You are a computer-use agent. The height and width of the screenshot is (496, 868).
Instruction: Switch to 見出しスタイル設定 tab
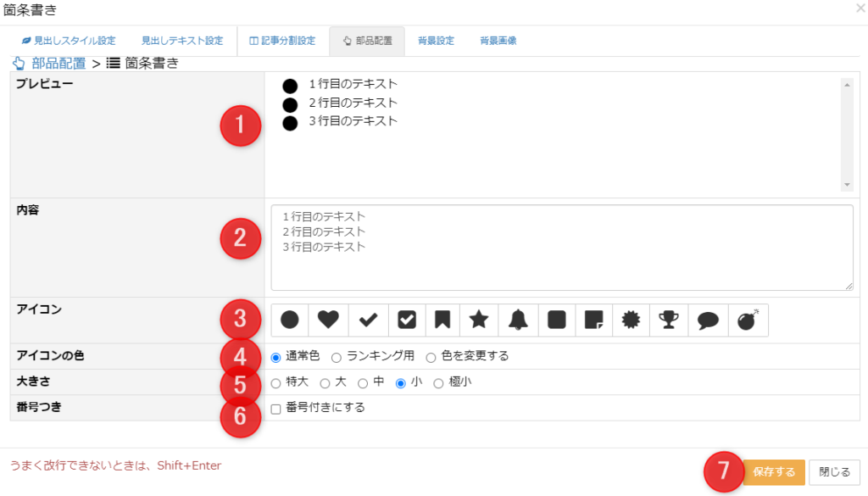coord(68,41)
